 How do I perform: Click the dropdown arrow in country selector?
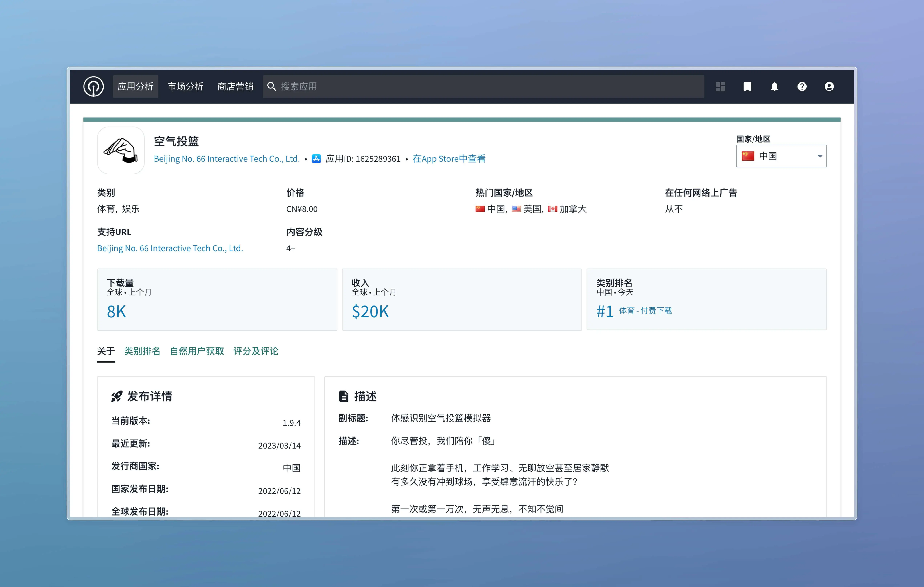click(x=820, y=156)
